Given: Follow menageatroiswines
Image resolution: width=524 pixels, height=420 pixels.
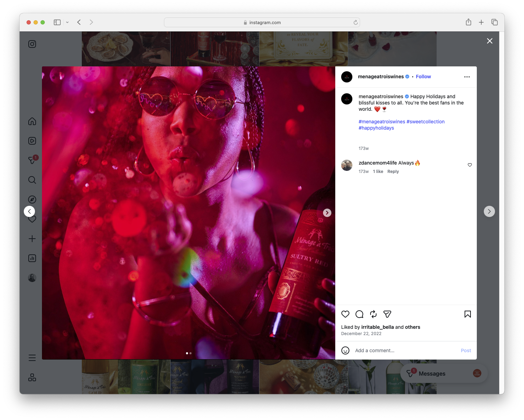Looking at the screenshot, I should [x=423, y=77].
